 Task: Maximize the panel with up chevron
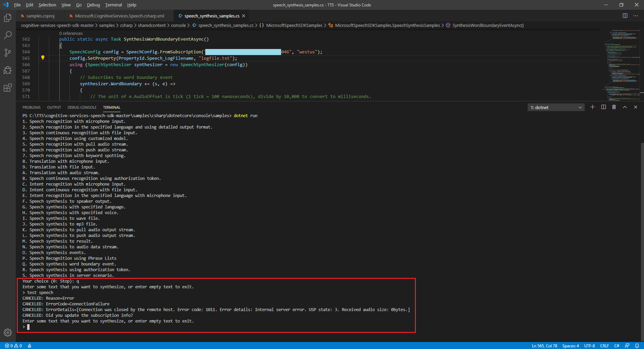(x=625, y=107)
